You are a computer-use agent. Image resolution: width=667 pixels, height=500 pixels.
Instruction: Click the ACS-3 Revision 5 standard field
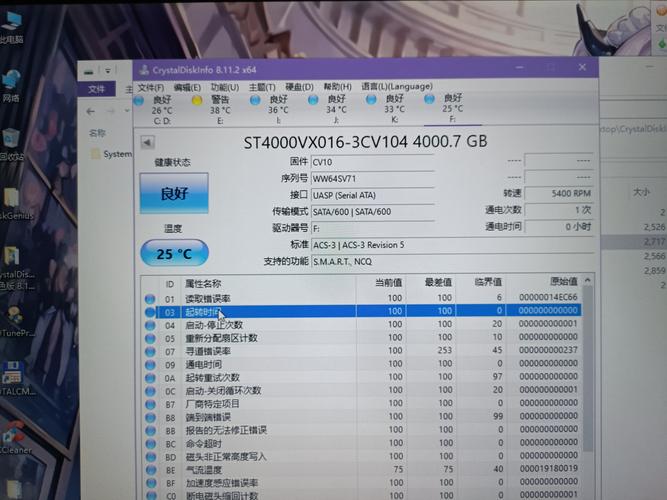[452, 245]
